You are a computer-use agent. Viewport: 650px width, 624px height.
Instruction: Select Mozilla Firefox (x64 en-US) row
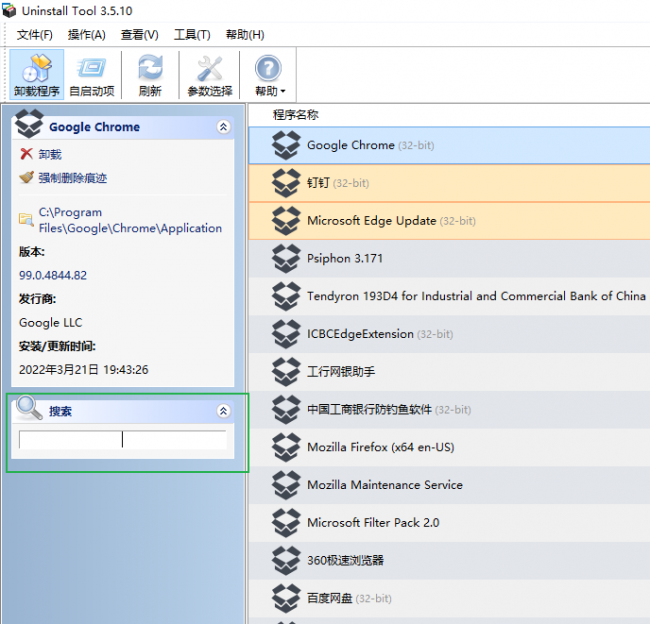click(449, 447)
